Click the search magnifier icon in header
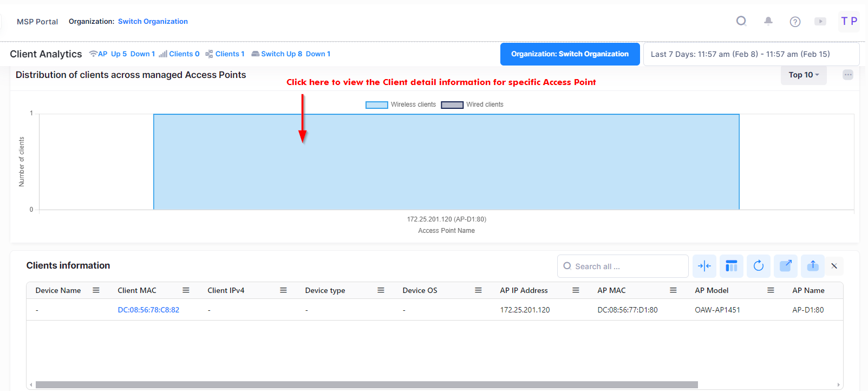 [x=741, y=21]
